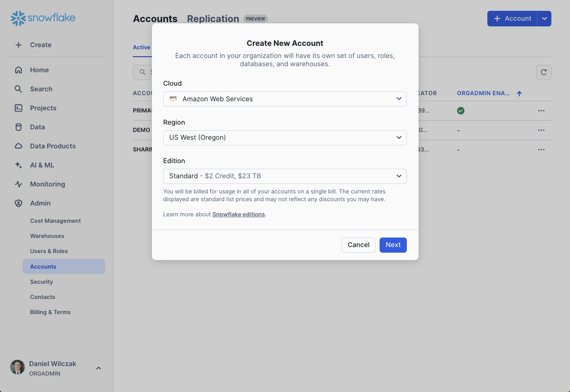Image resolution: width=570 pixels, height=392 pixels.
Task: Click the Data database icon
Action: pos(19,127)
